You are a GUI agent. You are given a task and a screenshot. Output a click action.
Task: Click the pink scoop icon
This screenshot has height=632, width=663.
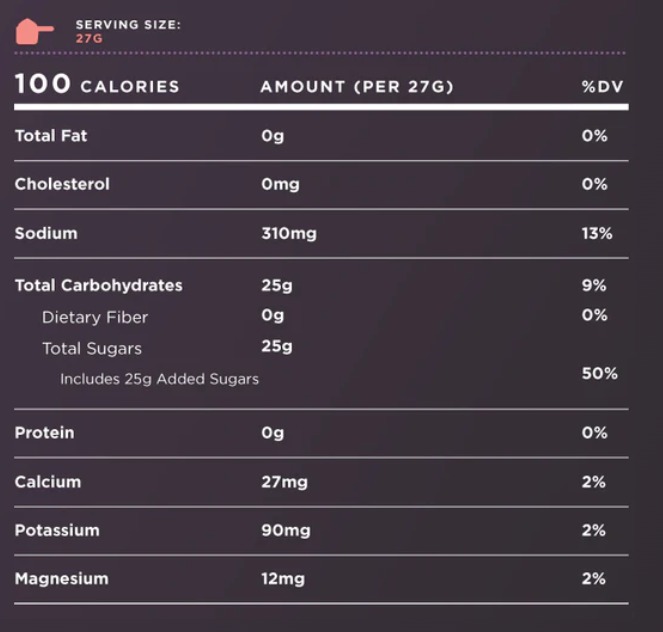coord(35,31)
